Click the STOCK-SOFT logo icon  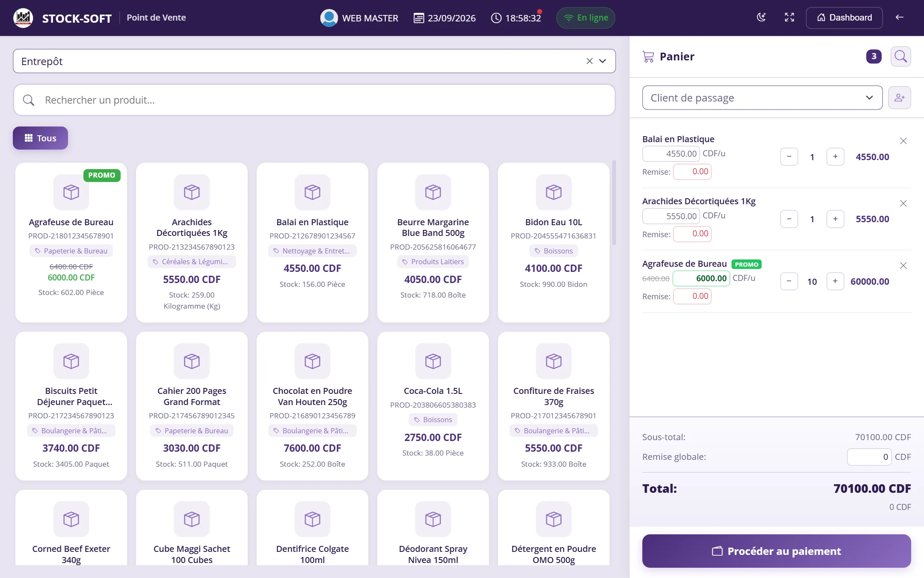[23, 18]
